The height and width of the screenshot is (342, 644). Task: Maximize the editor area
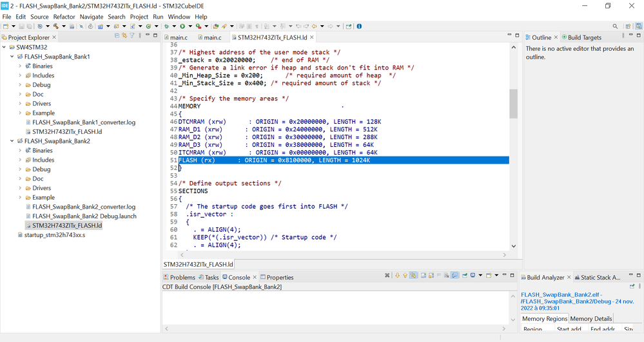pyautogui.click(x=517, y=35)
